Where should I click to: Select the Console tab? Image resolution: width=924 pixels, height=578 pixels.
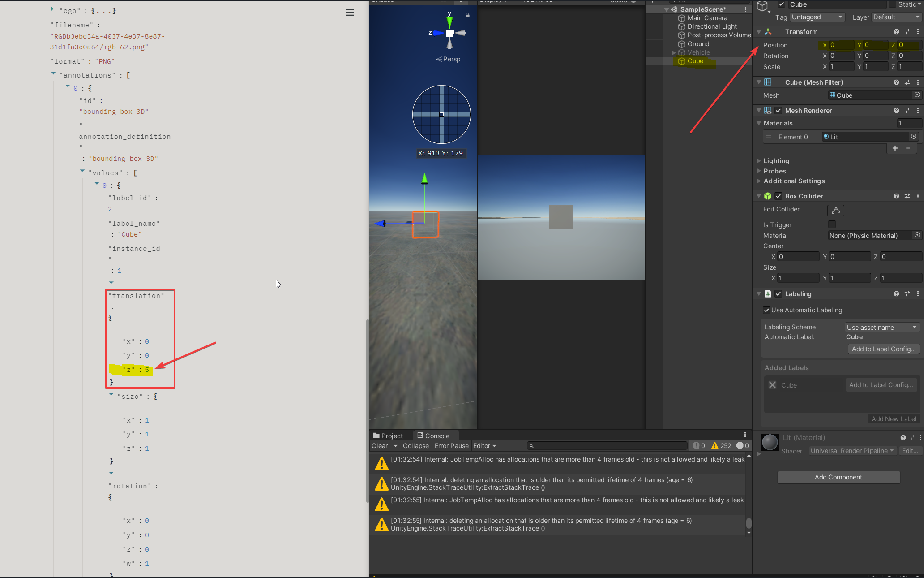[x=433, y=435]
